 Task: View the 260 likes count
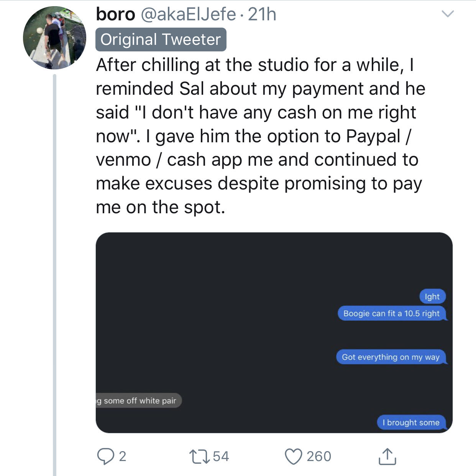click(x=318, y=456)
